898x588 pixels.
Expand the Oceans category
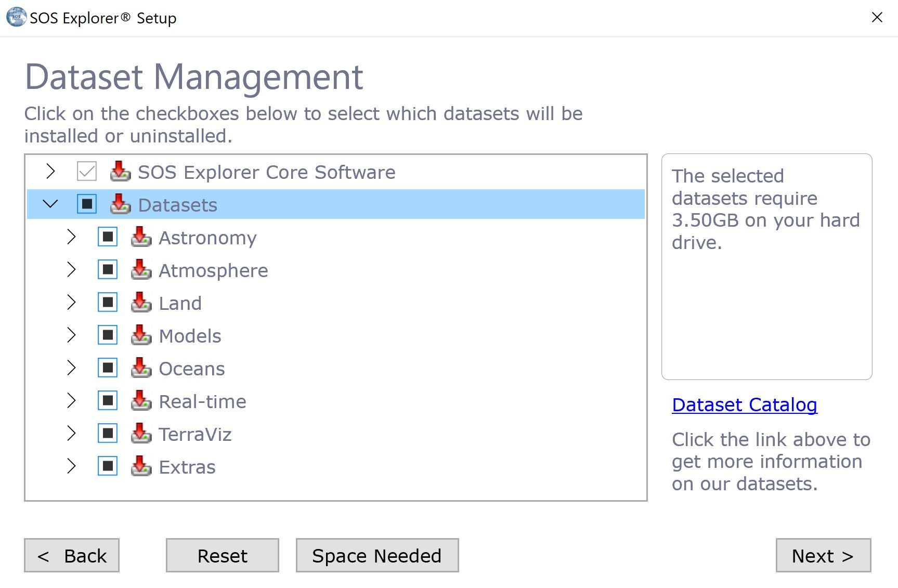[x=71, y=368]
